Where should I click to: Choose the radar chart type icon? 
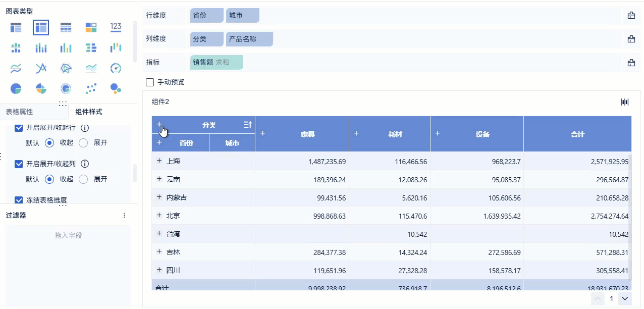tap(66, 68)
